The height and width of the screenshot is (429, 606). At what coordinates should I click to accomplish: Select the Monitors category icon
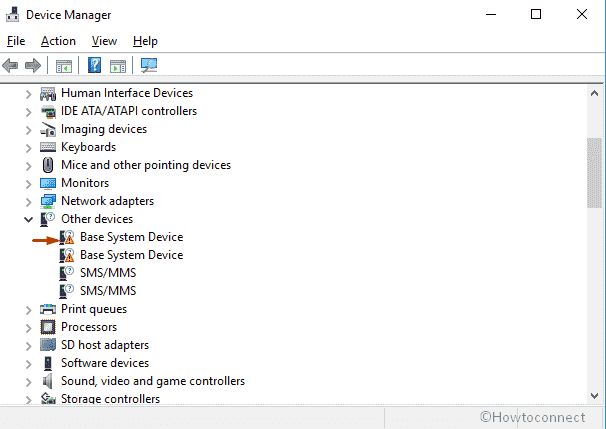coord(48,183)
